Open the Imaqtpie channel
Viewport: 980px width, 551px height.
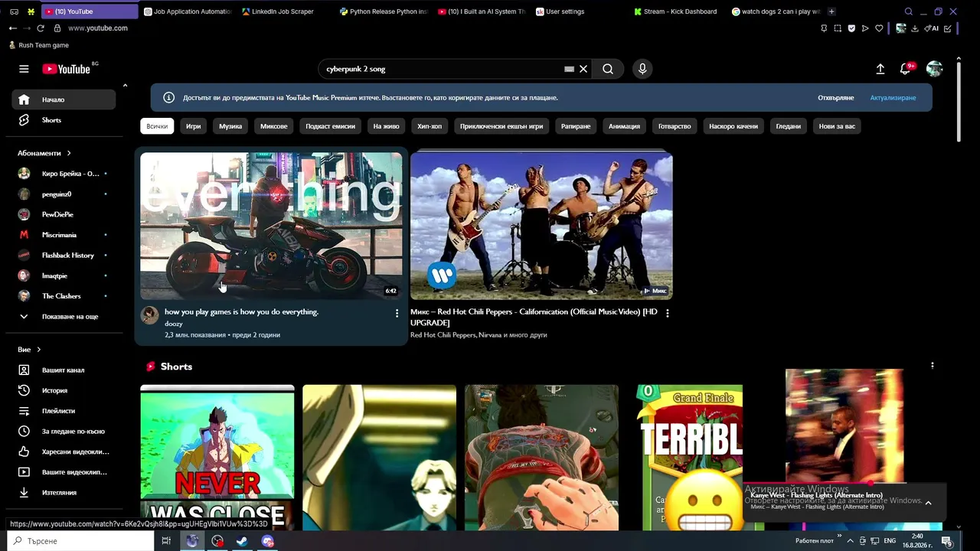click(64, 275)
